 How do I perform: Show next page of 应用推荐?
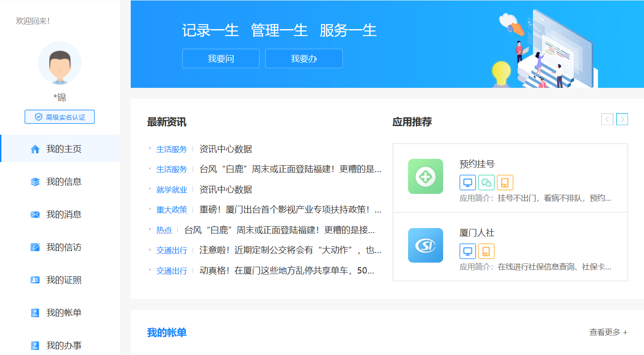click(x=622, y=119)
